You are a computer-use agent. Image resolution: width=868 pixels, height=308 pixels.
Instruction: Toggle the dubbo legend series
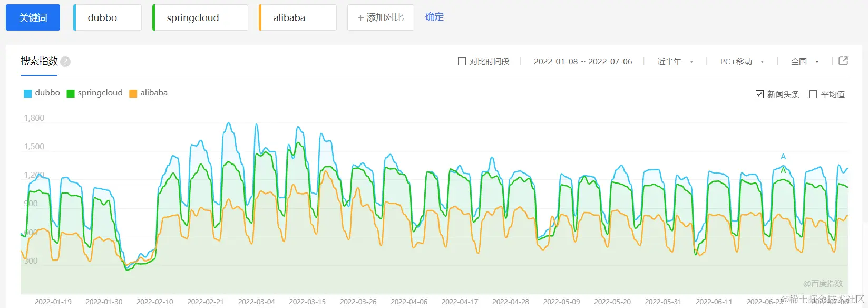42,93
